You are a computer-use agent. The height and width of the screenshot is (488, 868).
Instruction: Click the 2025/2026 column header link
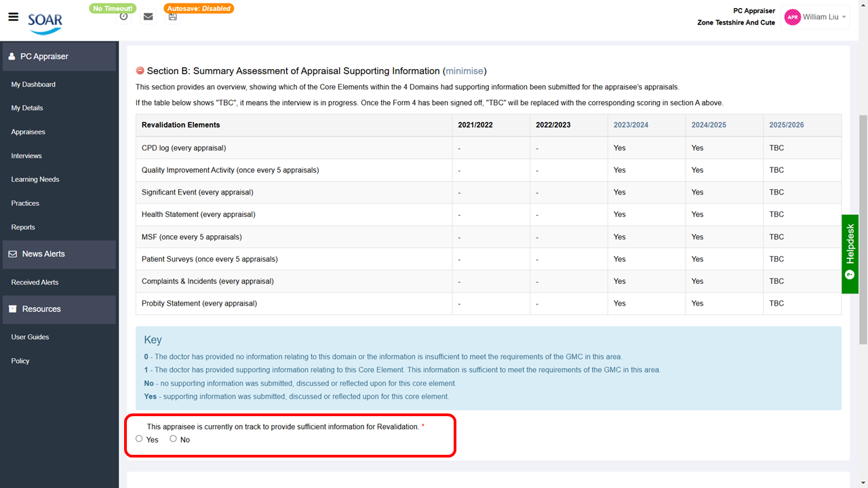pos(787,125)
